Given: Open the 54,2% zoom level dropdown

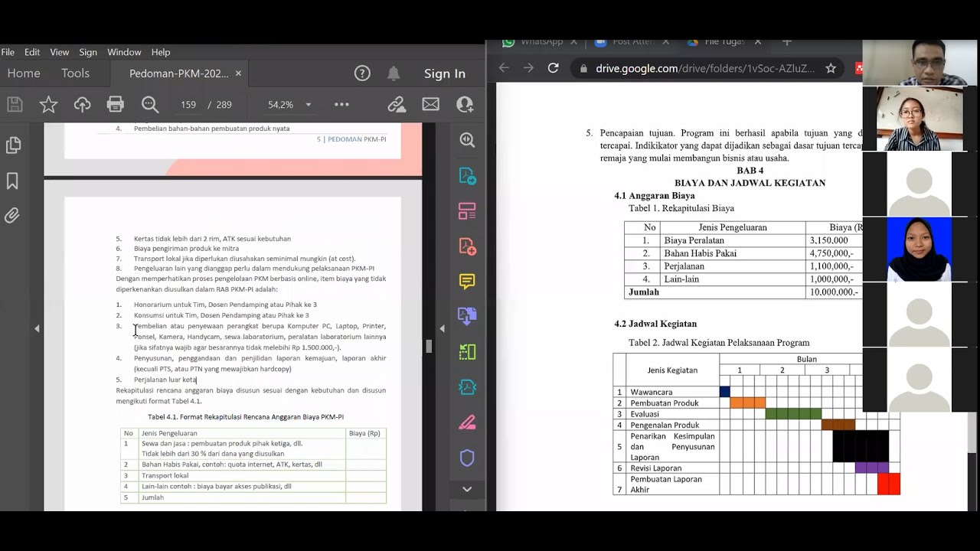Looking at the screenshot, I should pyautogui.click(x=309, y=105).
